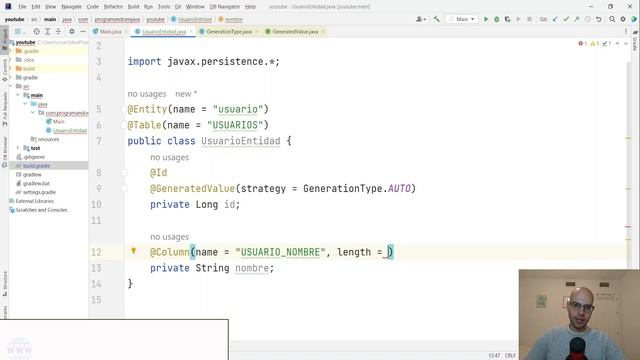Open the Structure tool window tab
This screenshot has height=360, width=640.
4,283
